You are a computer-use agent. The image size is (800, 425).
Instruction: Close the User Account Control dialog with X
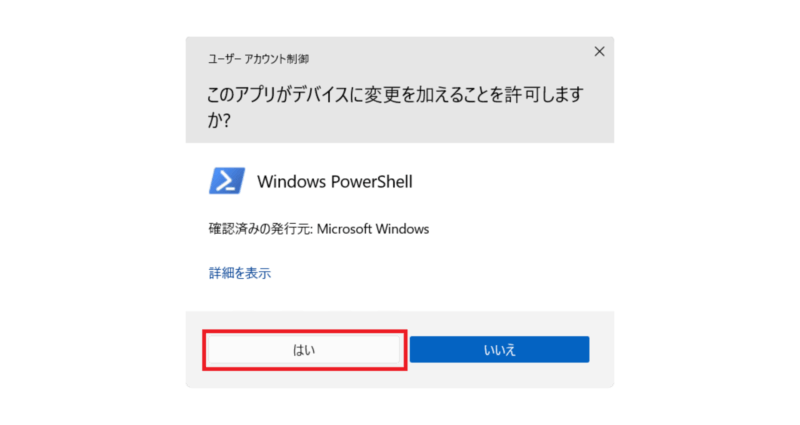pyautogui.click(x=599, y=52)
